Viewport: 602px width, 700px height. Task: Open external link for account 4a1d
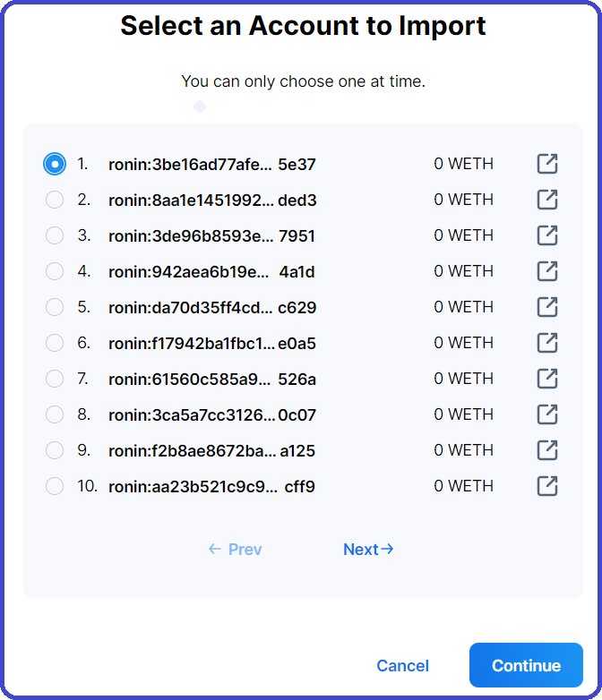[547, 271]
